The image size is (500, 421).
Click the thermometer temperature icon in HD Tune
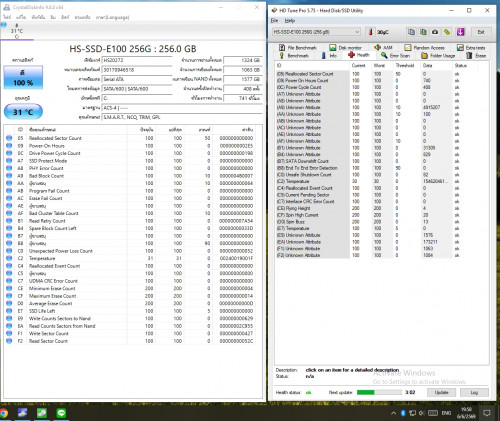click(x=370, y=32)
